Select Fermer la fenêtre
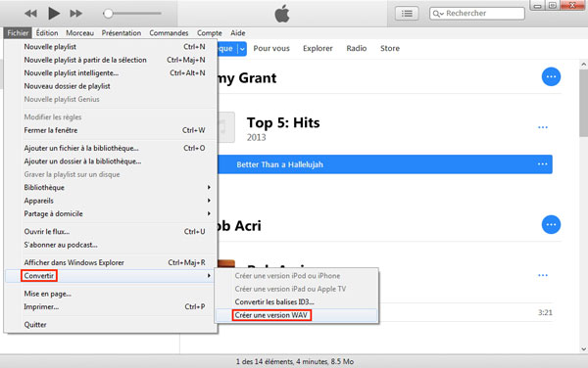The width and height of the screenshot is (588, 368). click(x=111, y=130)
